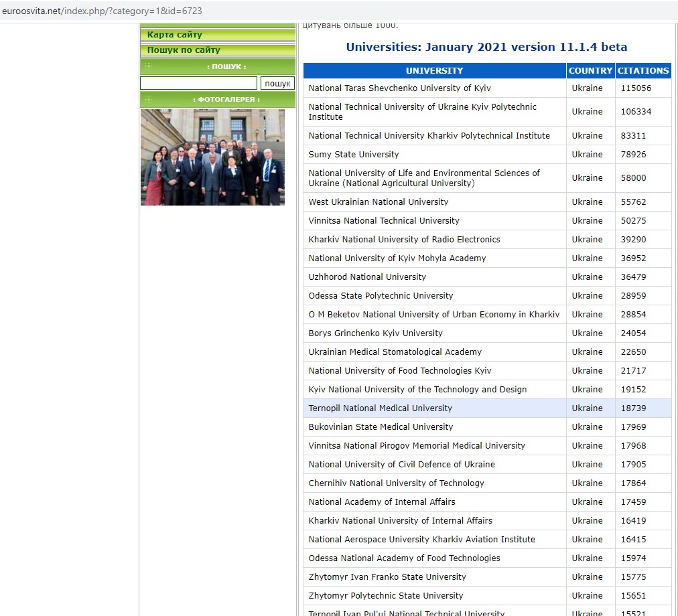Click the highlighted Ternopil National Medical University row
This screenshot has width=678, height=616.
[380, 408]
